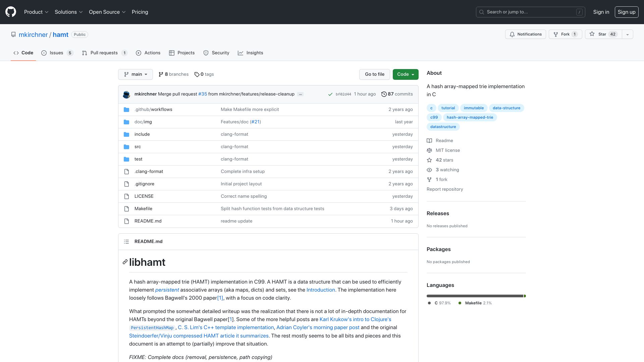Click the heading anchor link icon beside libhamt

(x=125, y=262)
